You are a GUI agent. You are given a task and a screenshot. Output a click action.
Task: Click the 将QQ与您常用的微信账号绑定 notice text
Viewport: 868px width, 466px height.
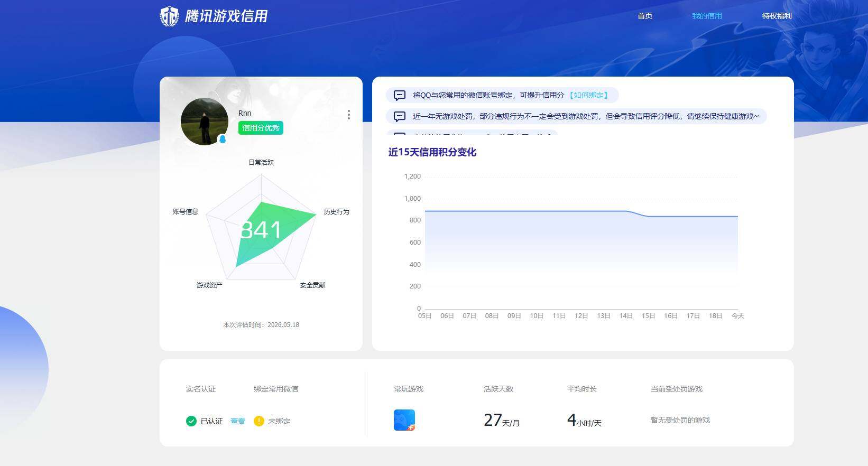click(x=488, y=95)
